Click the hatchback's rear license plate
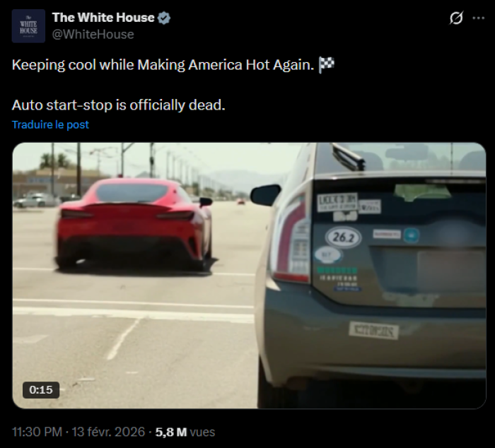The width and height of the screenshot is (495, 448). (x=373, y=331)
